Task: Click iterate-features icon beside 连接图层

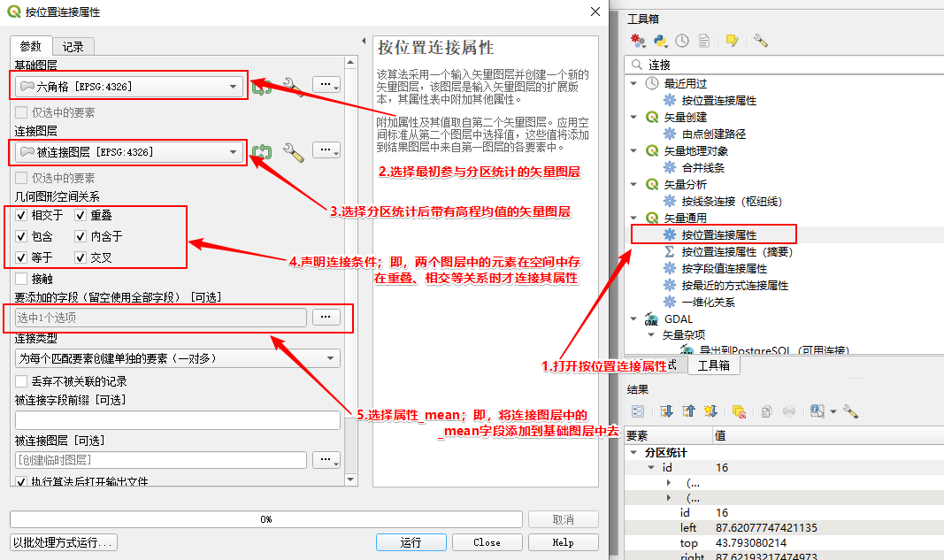Action: (261, 153)
